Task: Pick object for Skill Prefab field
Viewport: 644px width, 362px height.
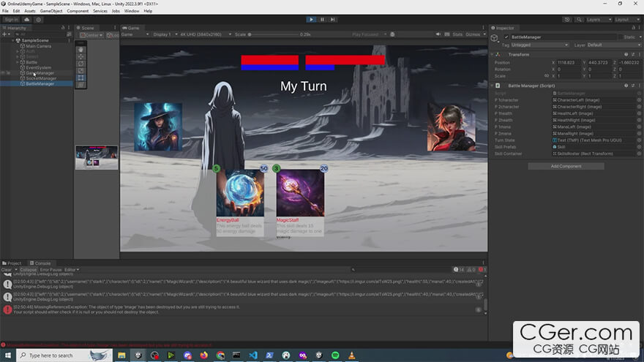Action: [x=639, y=146]
